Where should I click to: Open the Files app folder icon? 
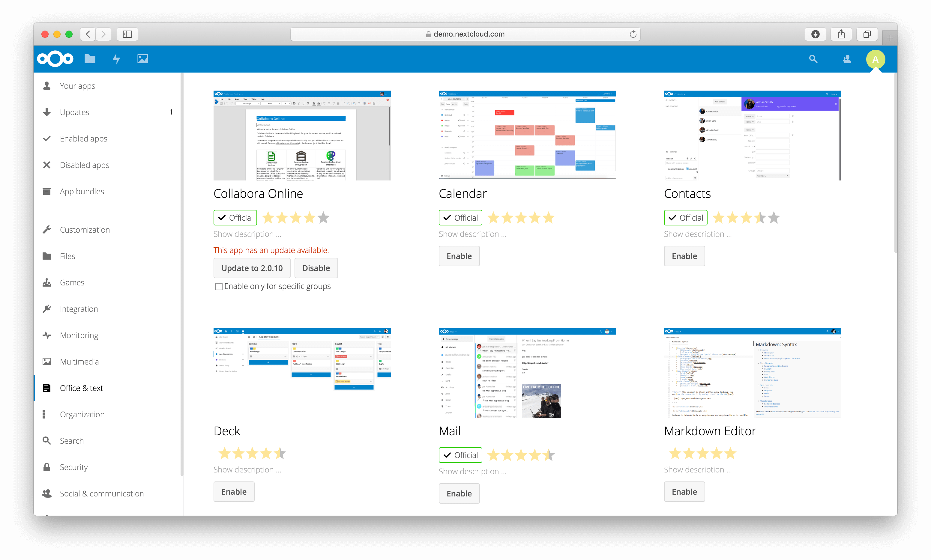click(x=90, y=59)
